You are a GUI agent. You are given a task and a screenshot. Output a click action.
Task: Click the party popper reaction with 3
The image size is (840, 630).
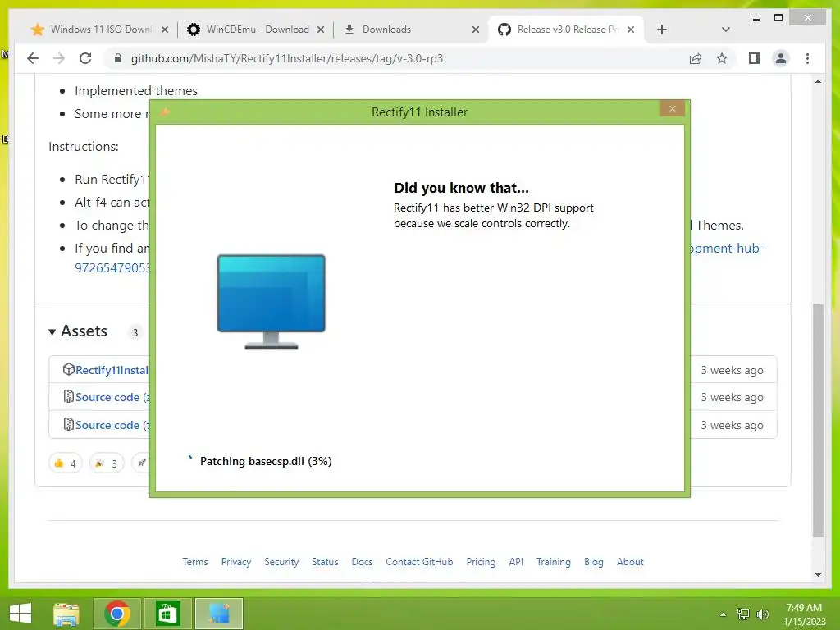click(107, 463)
